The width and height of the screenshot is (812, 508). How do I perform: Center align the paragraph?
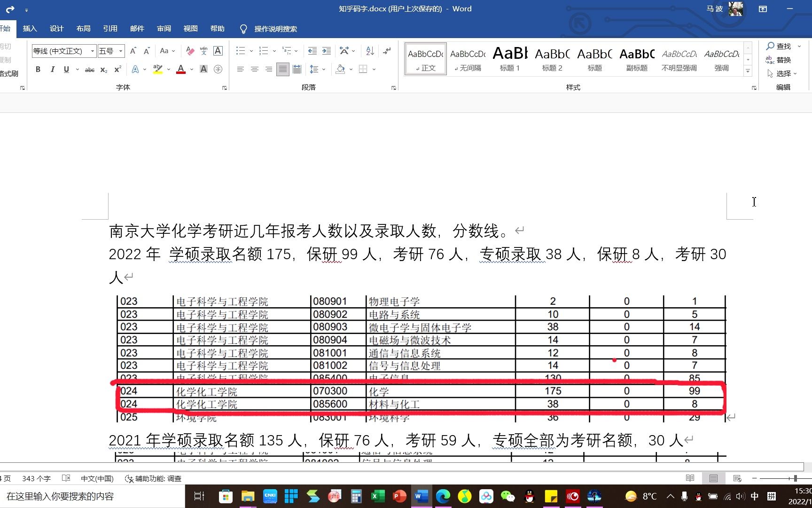pyautogui.click(x=254, y=69)
